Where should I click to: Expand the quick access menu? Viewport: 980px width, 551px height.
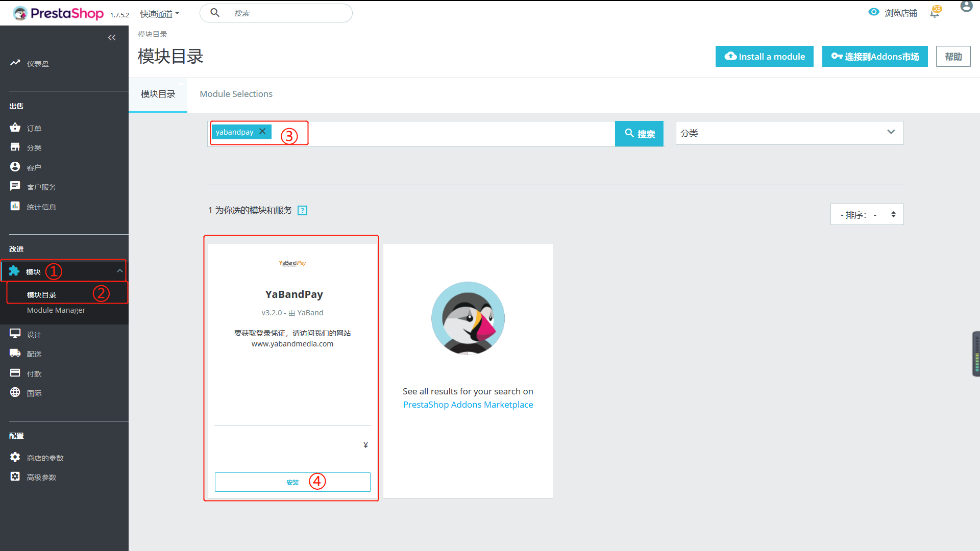pyautogui.click(x=160, y=14)
